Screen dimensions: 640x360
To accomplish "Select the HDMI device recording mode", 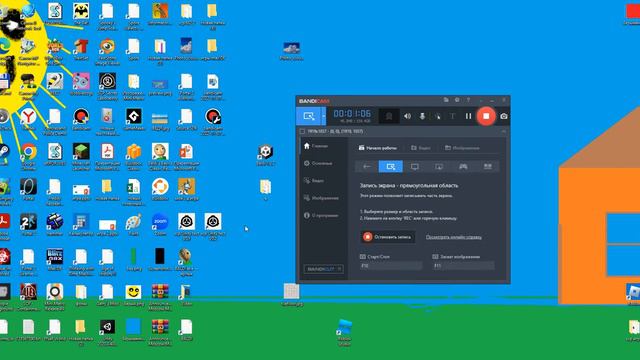I will point(487,167).
